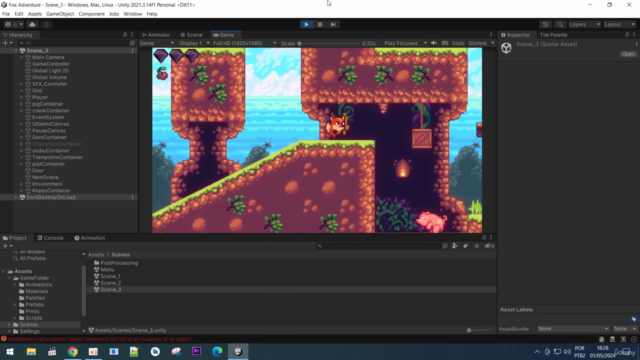The height and width of the screenshot is (360, 640).
Task: Click the Project favorites star icon
Action: click(476, 246)
